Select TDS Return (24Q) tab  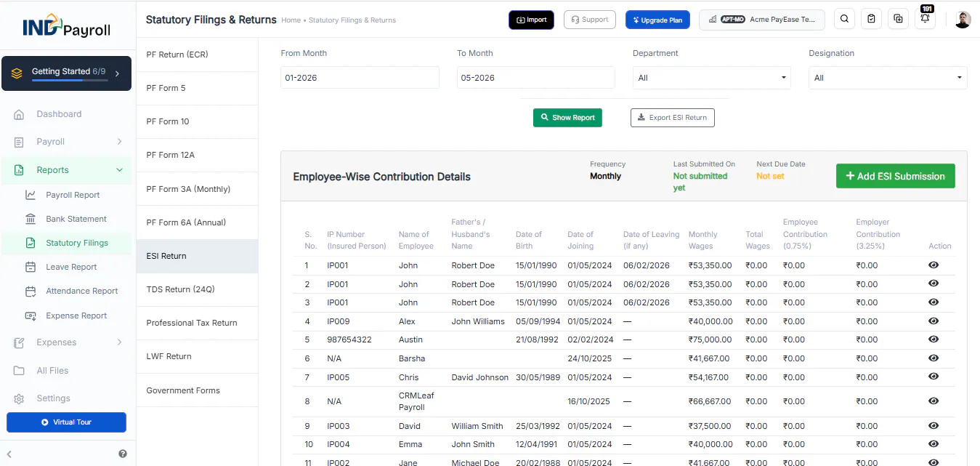(197, 289)
